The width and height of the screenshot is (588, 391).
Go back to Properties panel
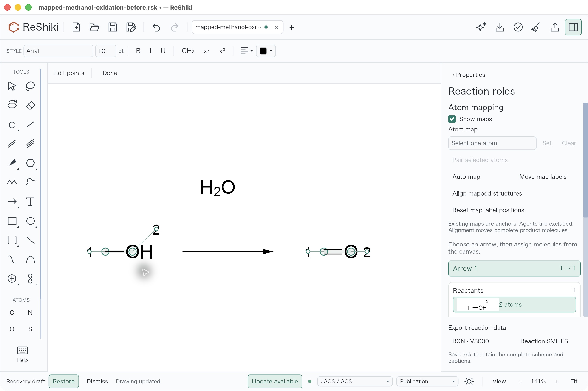pyautogui.click(x=469, y=75)
